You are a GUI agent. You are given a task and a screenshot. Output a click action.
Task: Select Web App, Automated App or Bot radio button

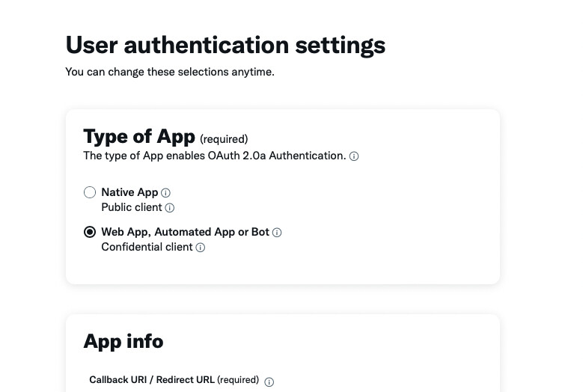point(90,232)
